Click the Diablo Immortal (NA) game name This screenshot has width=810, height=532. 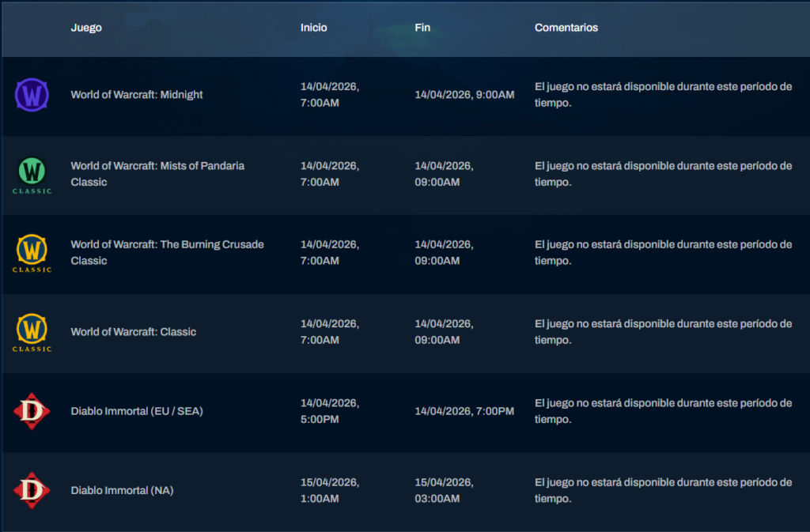(122, 490)
